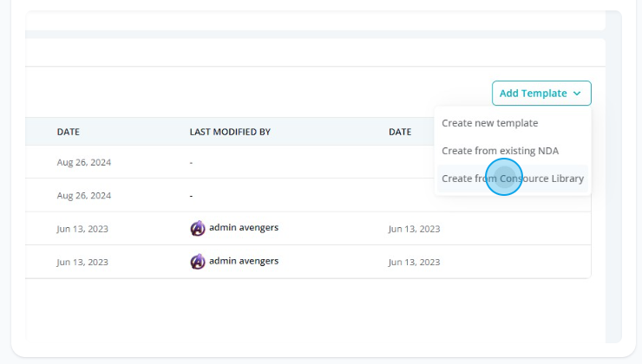The width and height of the screenshot is (642, 364).
Task: Click the dash under Last Modified By first row
Action: 191,163
